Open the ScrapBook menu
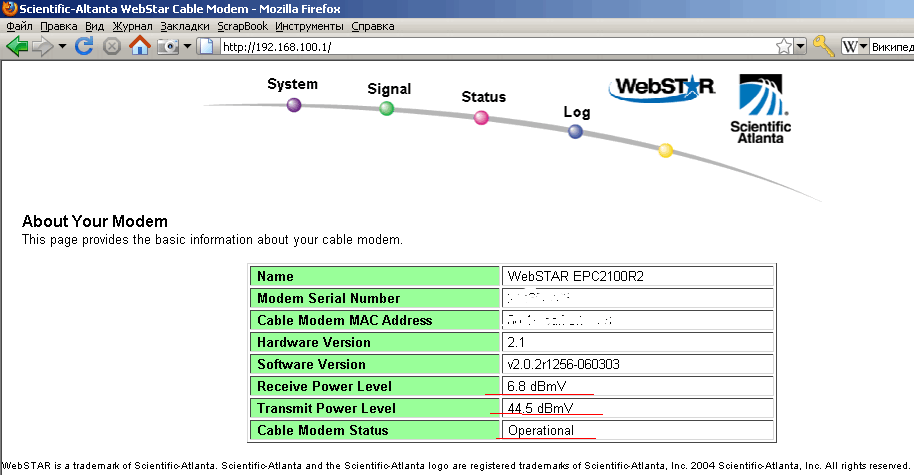The width and height of the screenshot is (914, 475). point(244,25)
